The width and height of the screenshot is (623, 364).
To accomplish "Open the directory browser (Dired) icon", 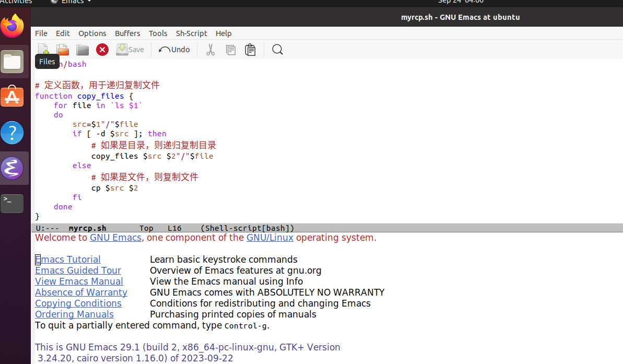I will (x=82, y=50).
